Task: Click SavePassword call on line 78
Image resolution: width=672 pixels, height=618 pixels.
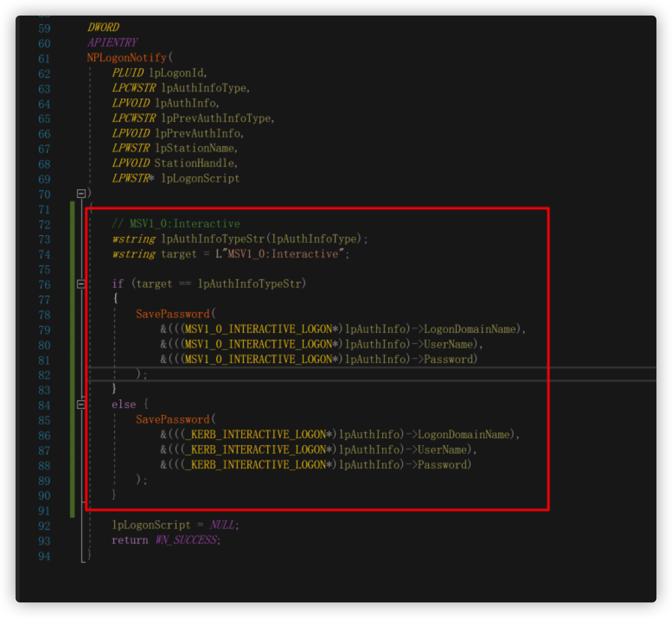Action: pyautogui.click(x=173, y=314)
